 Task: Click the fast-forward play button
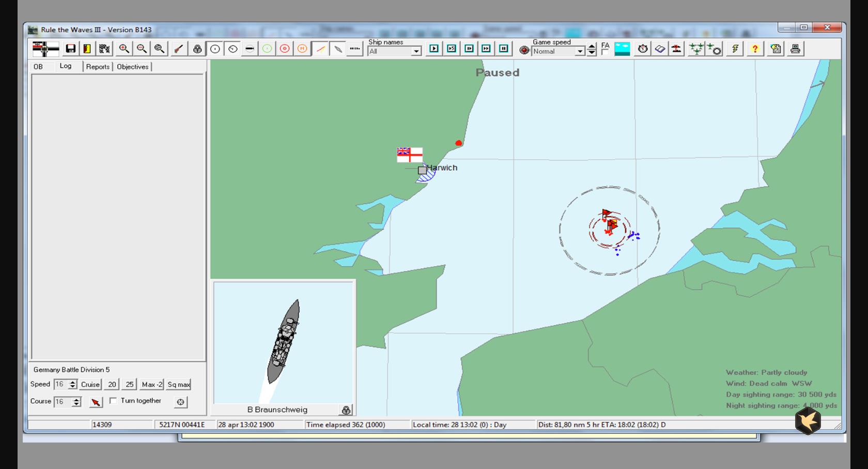click(486, 49)
